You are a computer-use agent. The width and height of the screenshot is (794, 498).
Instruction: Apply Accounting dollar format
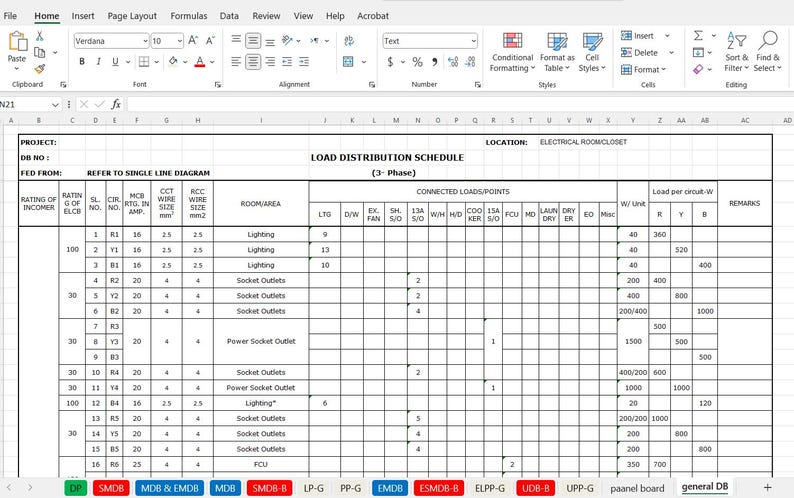390,62
